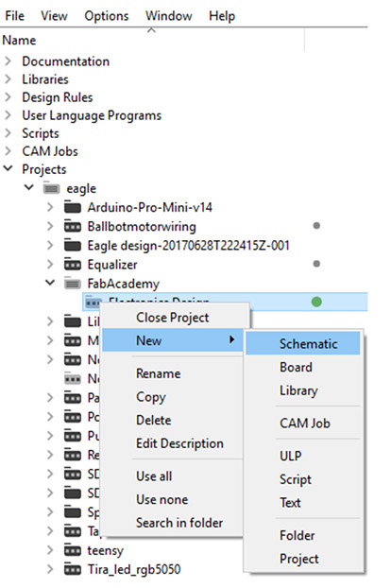
Task: Open the Options menu
Action: pos(107,16)
